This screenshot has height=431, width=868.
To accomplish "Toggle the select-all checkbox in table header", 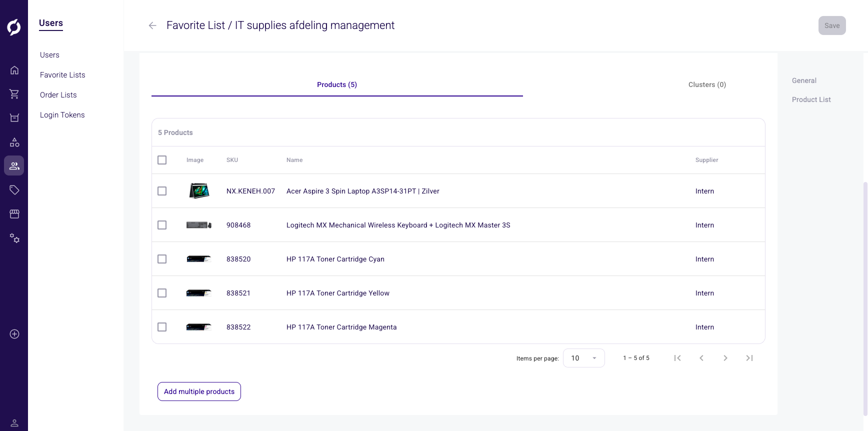I will tap(162, 160).
